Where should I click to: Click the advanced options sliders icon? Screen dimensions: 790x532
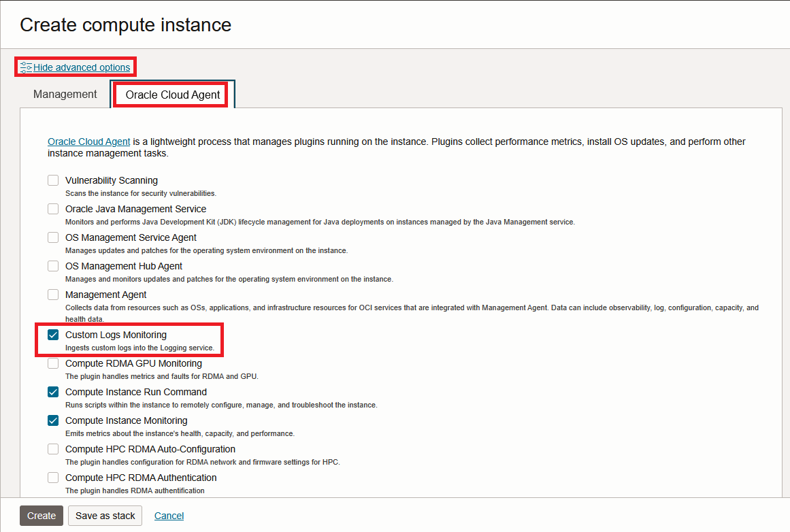[x=26, y=67]
